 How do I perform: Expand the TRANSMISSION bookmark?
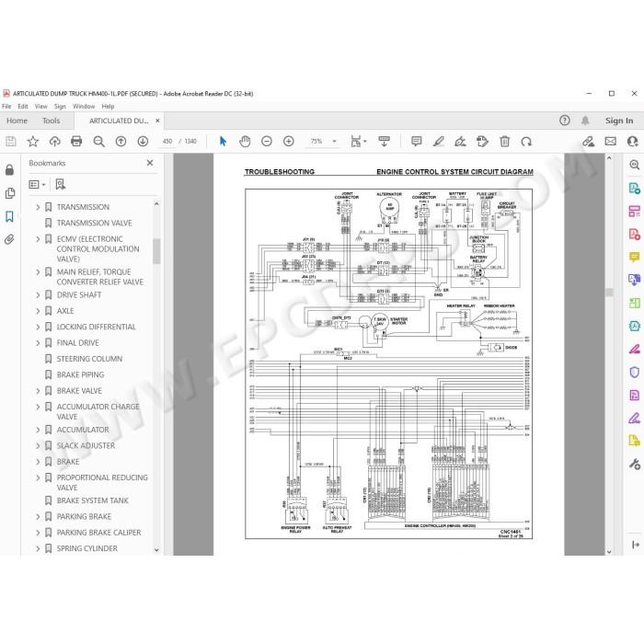38,207
